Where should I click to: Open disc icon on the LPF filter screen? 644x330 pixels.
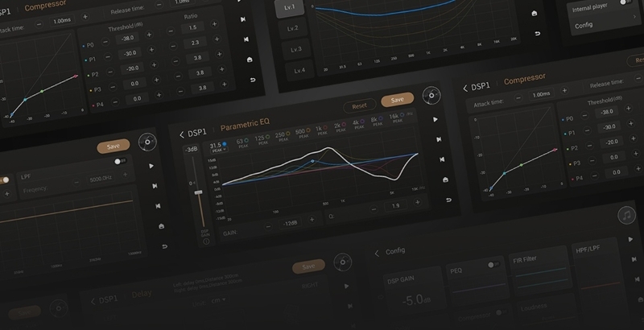(x=147, y=142)
